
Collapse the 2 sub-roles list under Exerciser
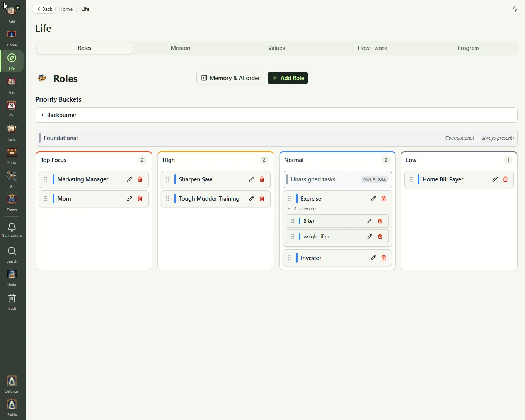(x=303, y=208)
